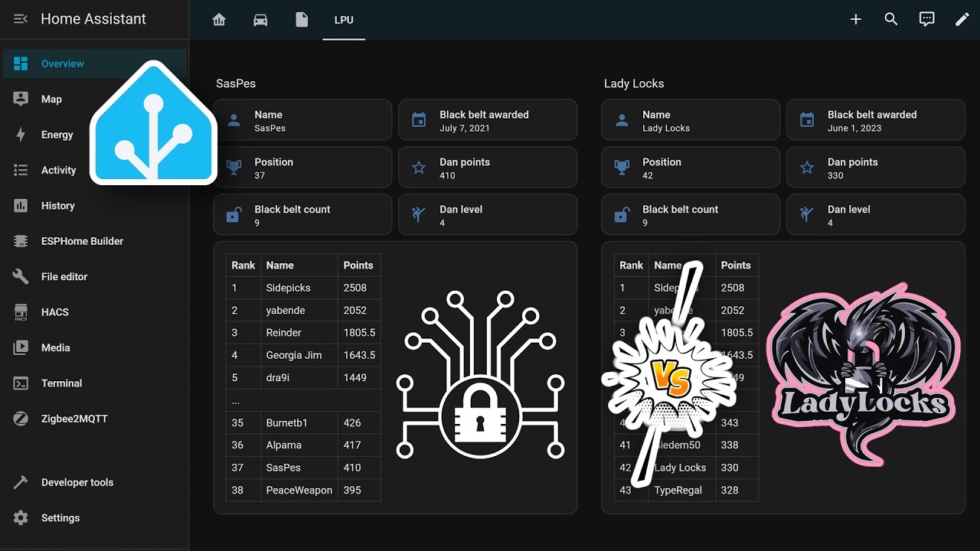Click "Reinder" in the SasPes ranking table
Screen dimensions: 980x551
283,332
